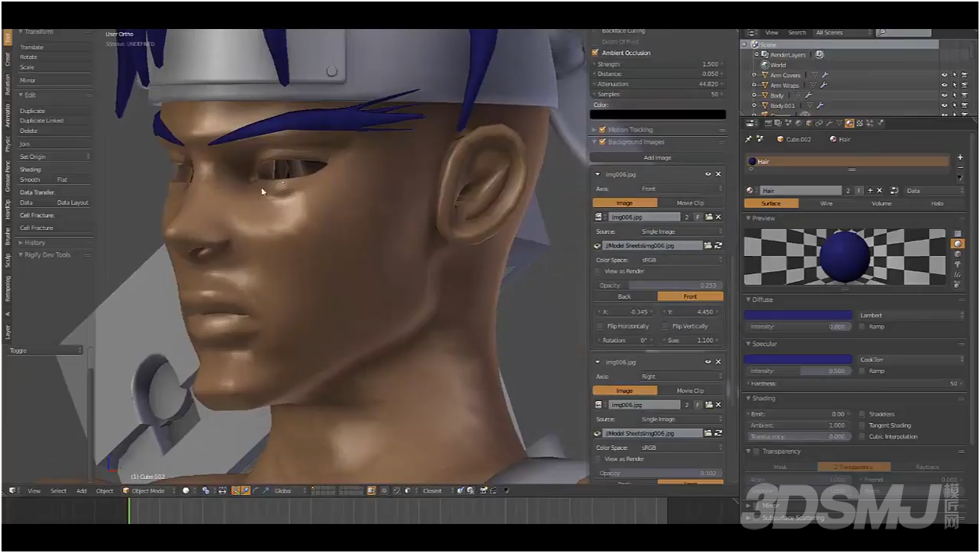Toggle Ambient Occlusion checkbox
This screenshot has width=980, height=553.
click(x=595, y=53)
